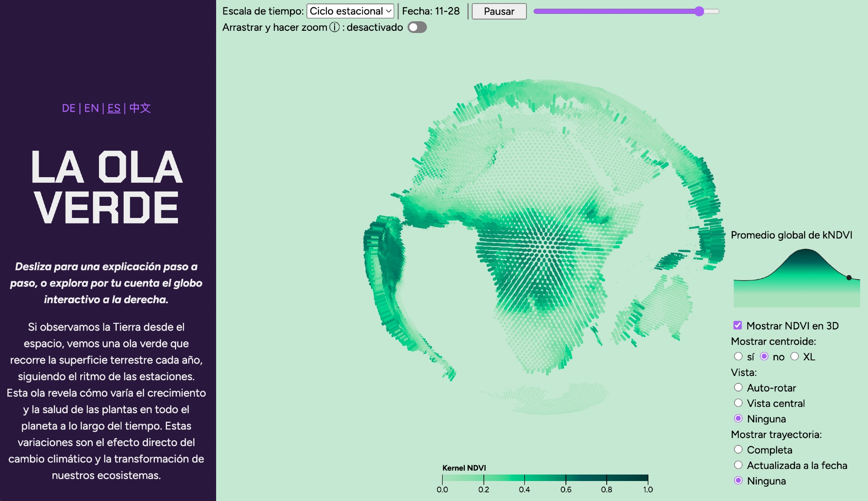Click the purple date slider handle
This screenshot has height=501, width=868.
point(699,11)
